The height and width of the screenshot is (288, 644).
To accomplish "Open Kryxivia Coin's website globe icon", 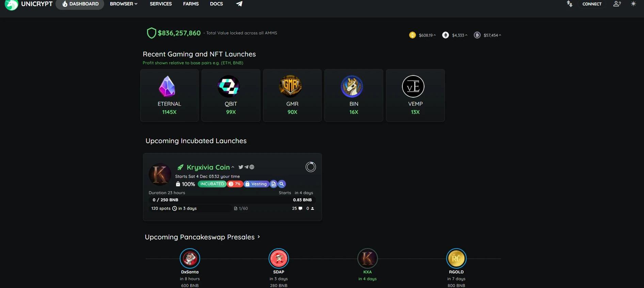I will pyautogui.click(x=252, y=167).
